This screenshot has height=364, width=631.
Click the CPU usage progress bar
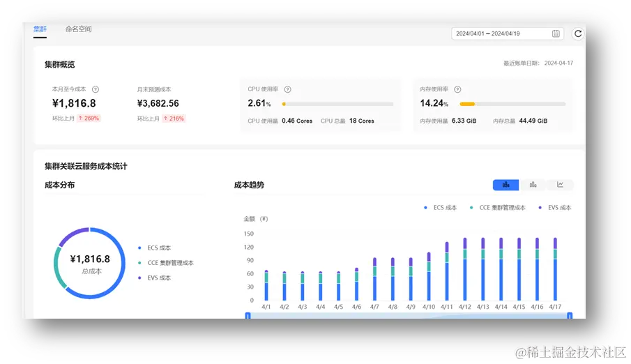coord(337,104)
